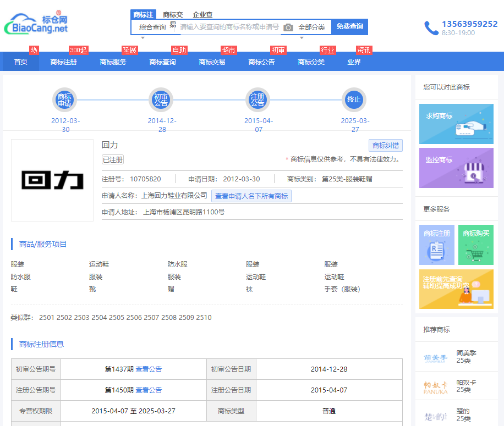504x426 pixels.
Task: Click 手套（服装） goods item
Action: (342, 289)
